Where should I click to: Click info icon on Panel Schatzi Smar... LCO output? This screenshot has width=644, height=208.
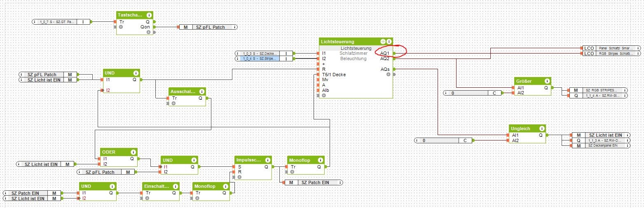pyautogui.click(x=638, y=48)
